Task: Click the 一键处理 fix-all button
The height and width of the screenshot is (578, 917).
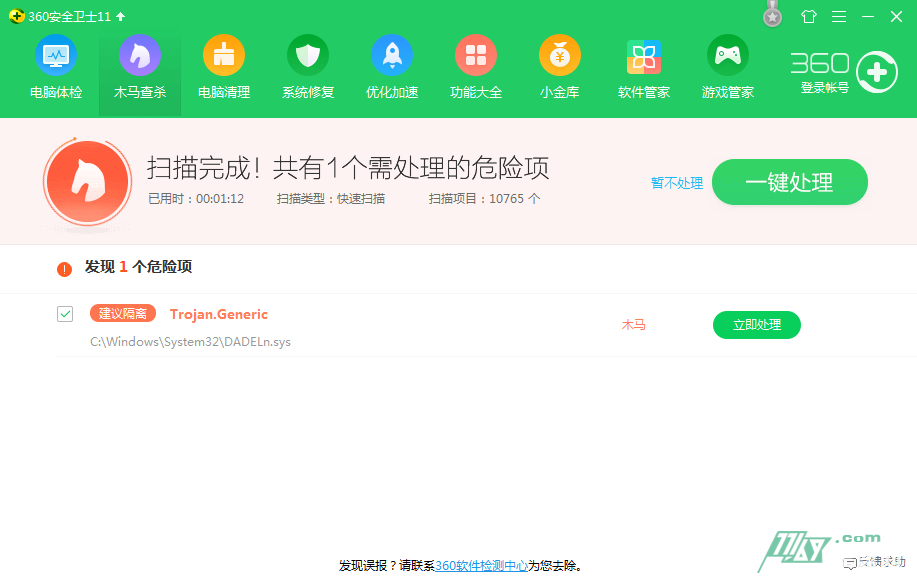Action: (789, 182)
